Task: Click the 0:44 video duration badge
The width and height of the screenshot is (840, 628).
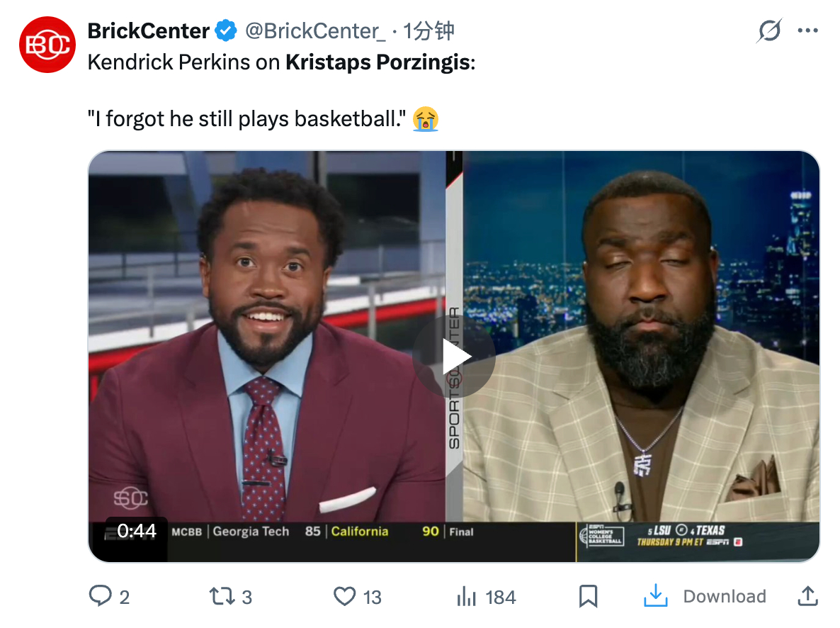Action: 136,531
